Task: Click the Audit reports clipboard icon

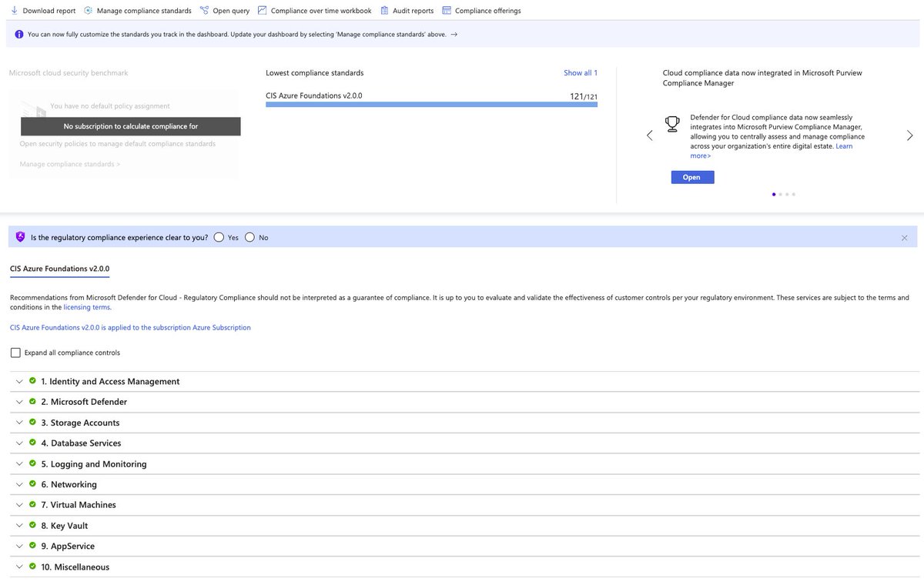Action: (385, 11)
